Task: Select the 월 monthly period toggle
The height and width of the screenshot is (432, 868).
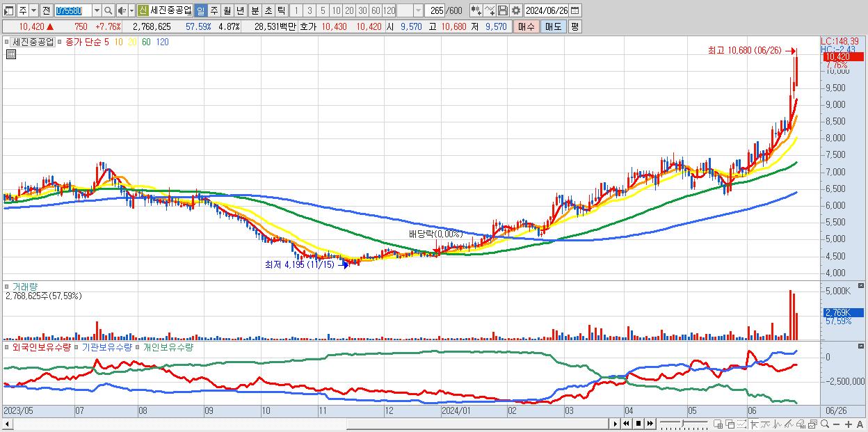Action: pyautogui.click(x=227, y=10)
